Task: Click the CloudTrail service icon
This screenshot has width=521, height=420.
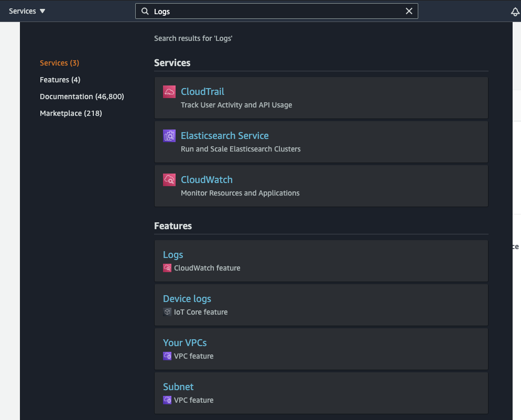Action: point(169,91)
